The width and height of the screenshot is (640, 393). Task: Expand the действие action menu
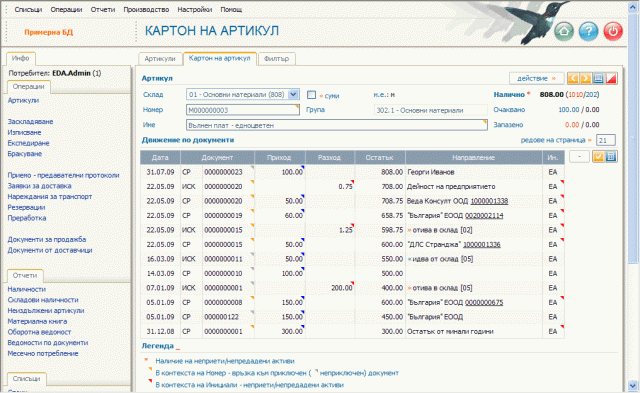pos(536,78)
